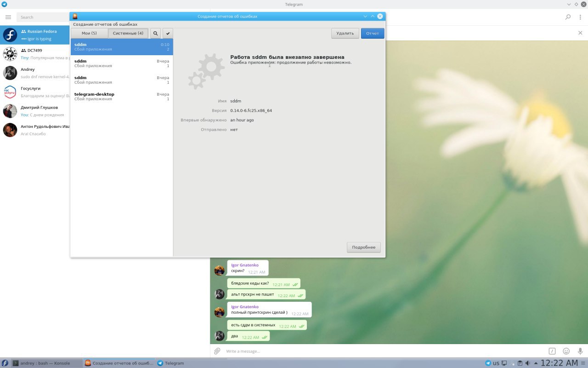Click the message "есть сддм в системных"
The width and height of the screenshot is (588, 368).
point(253,325)
